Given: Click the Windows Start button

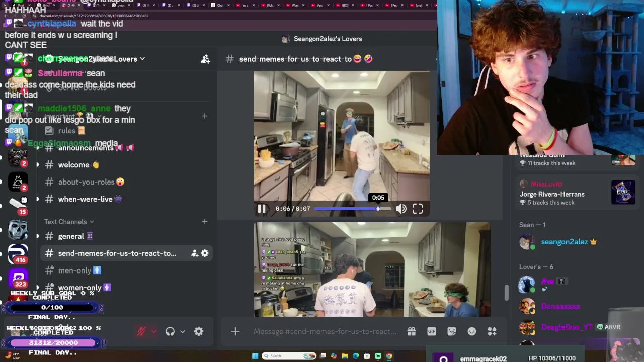Looking at the screenshot, I should click(x=255, y=356).
